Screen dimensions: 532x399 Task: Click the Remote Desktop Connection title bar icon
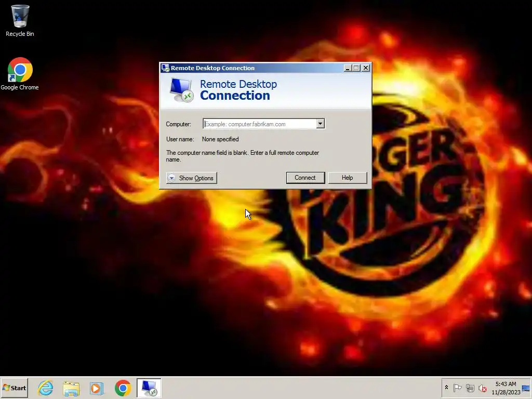[x=165, y=68]
